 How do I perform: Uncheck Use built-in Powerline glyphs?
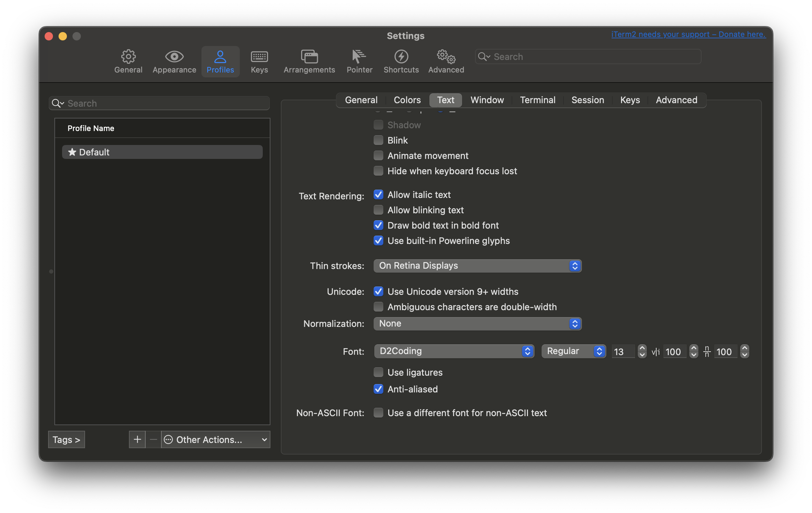(378, 240)
